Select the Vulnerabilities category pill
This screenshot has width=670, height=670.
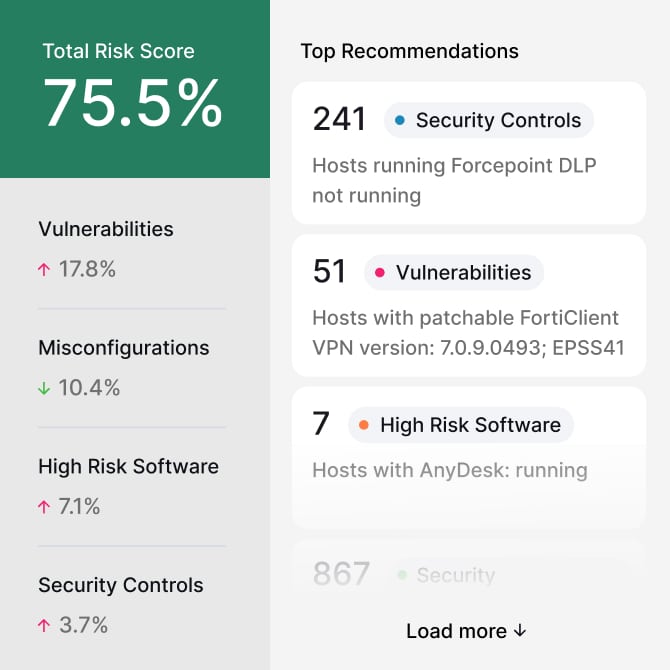point(454,273)
